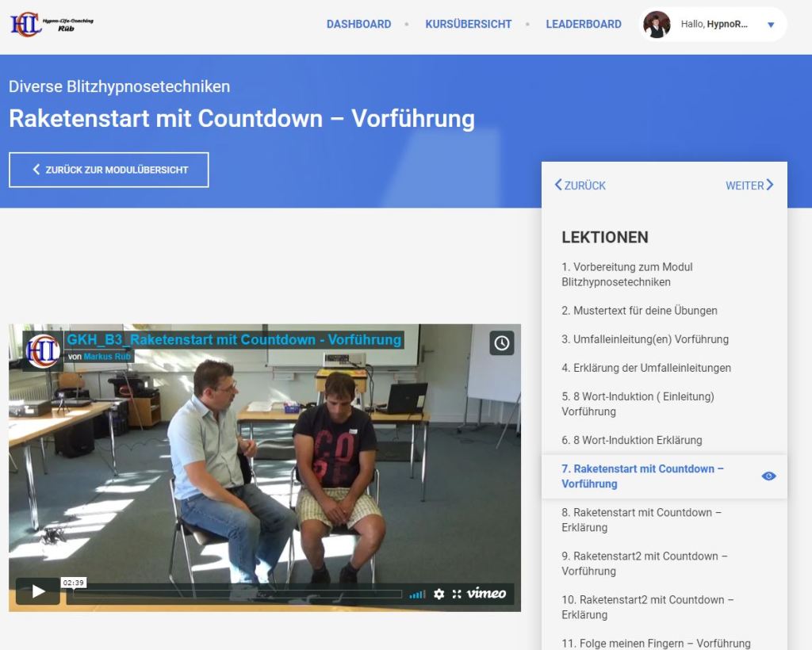Click the Watch Later clock icon
The width and height of the screenshot is (812, 650).
point(501,343)
